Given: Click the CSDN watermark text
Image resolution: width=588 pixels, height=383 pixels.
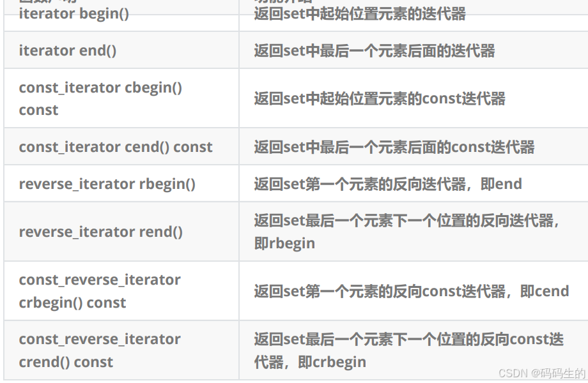Looking at the screenshot, I should click(x=541, y=373).
